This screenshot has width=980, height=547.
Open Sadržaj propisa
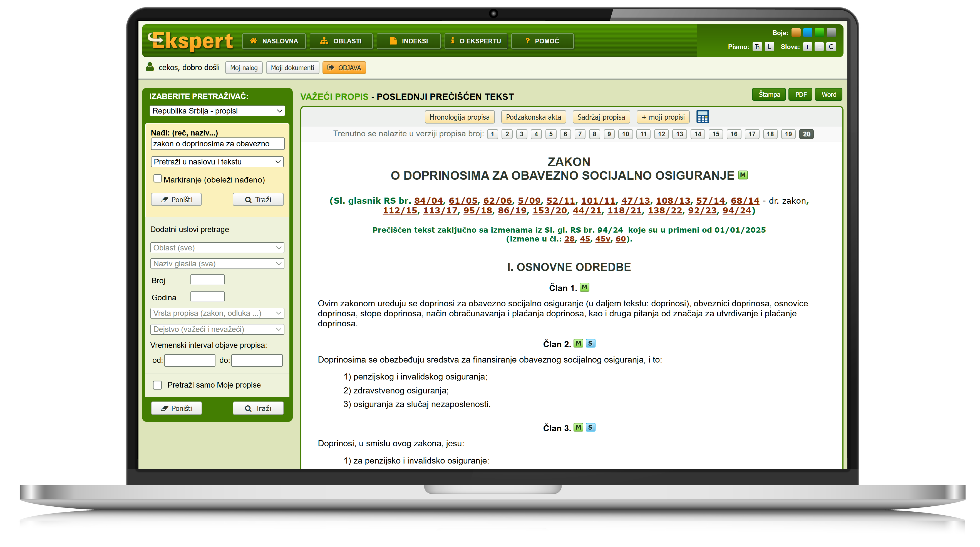point(601,117)
